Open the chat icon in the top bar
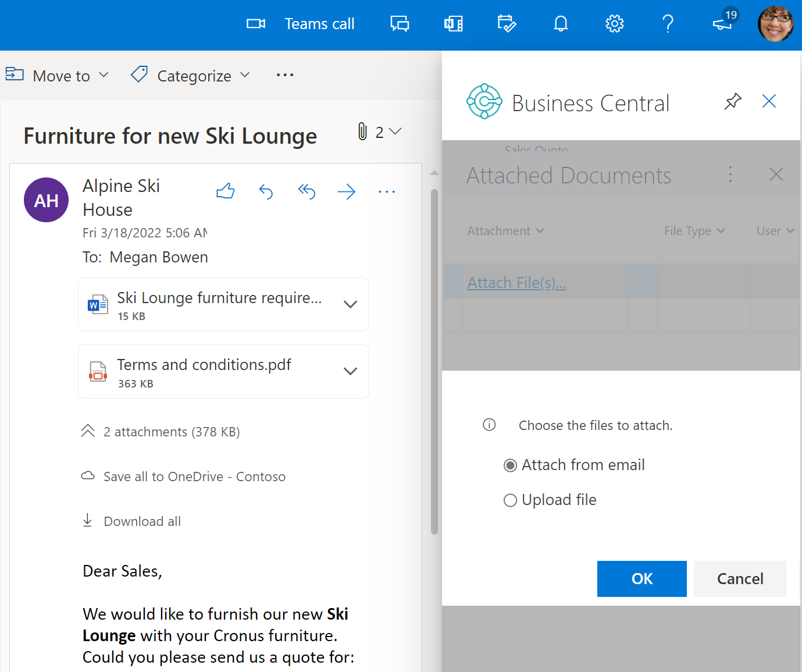The height and width of the screenshot is (672, 802). 400,23
